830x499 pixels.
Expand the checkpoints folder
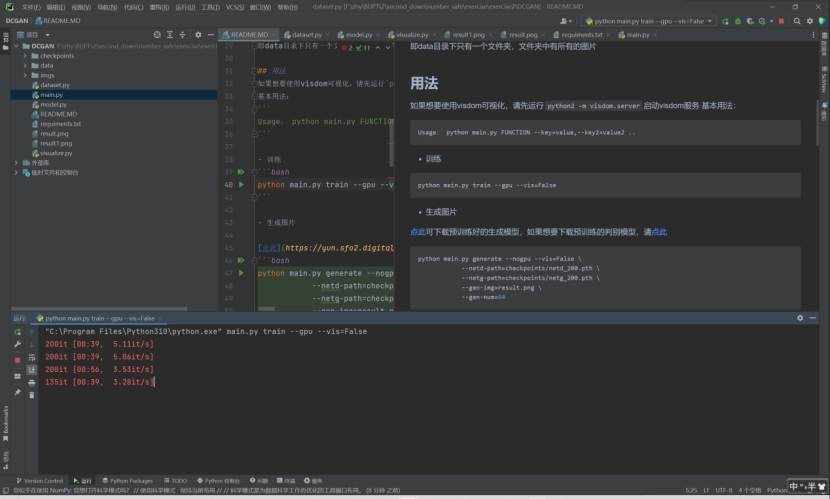(x=24, y=56)
